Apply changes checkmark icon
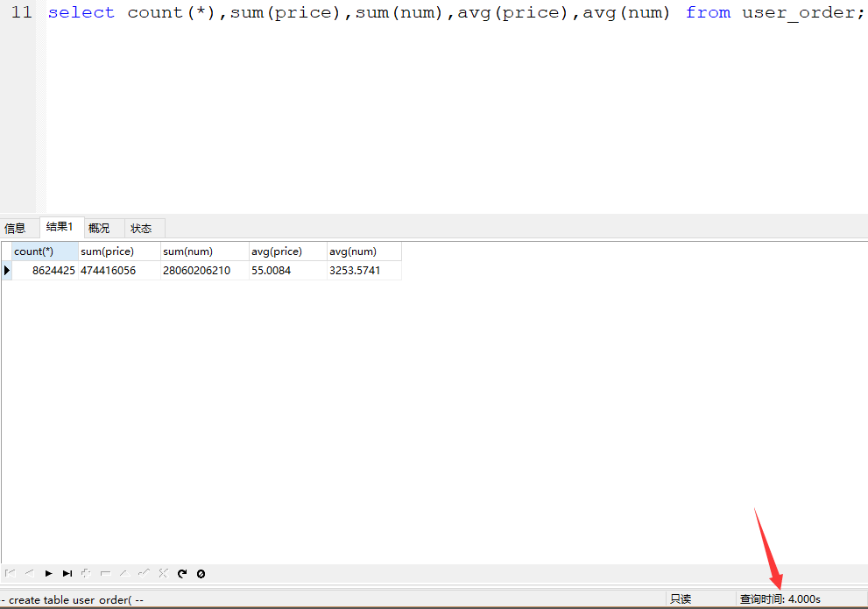 tap(144, 574)
